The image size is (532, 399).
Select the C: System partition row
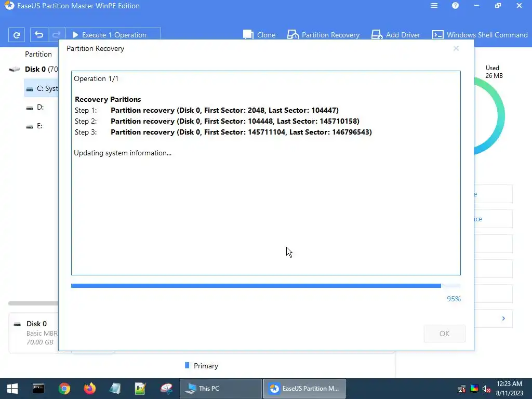[x=41, y=88]
